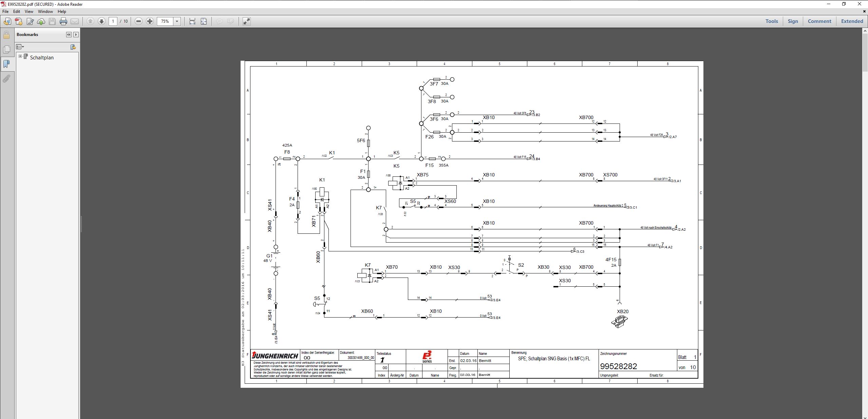868x419 pixels.
Task: Click the vertical scrollbar down arrow
Action: click(x=865, y=416)
